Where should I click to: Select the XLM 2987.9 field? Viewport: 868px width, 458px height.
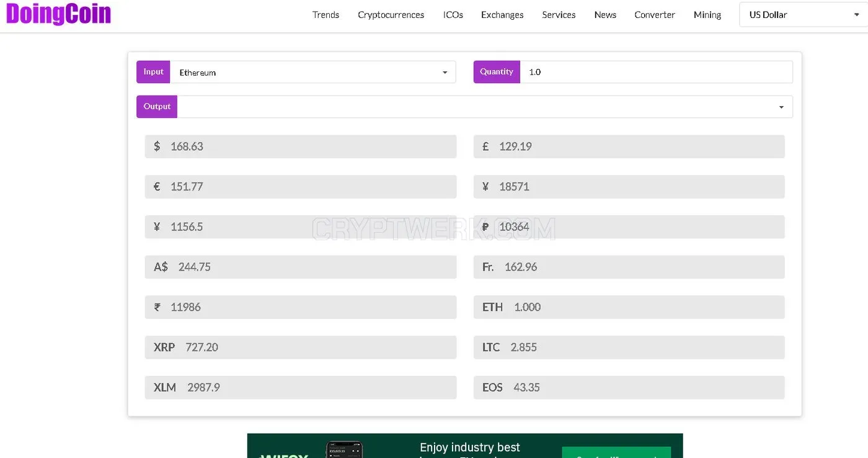click(301, 387)
